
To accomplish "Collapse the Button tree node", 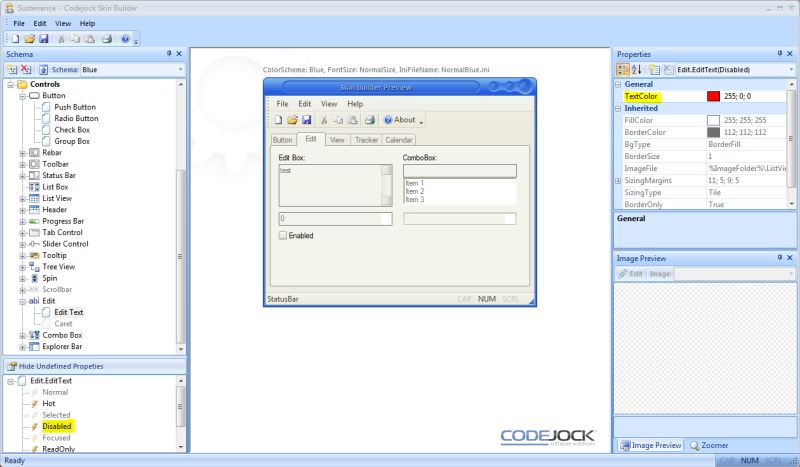I will [22, 96].
